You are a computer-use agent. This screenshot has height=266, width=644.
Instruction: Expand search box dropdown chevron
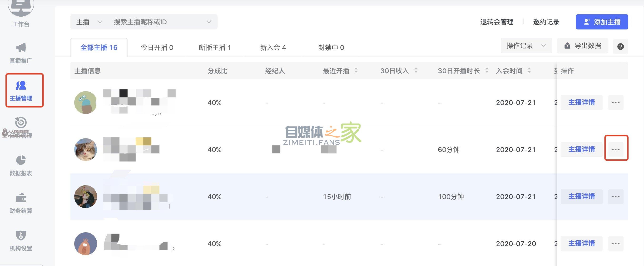(209, 22)
